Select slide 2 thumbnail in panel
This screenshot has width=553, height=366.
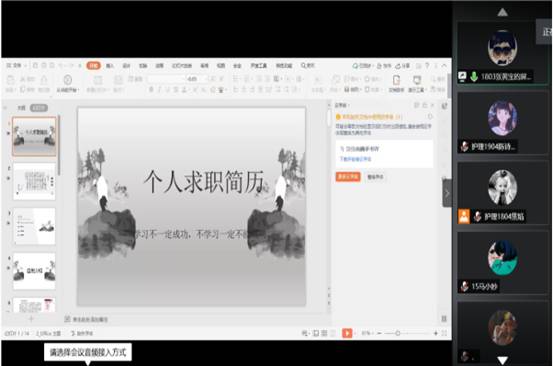click(x=34, y=182)
